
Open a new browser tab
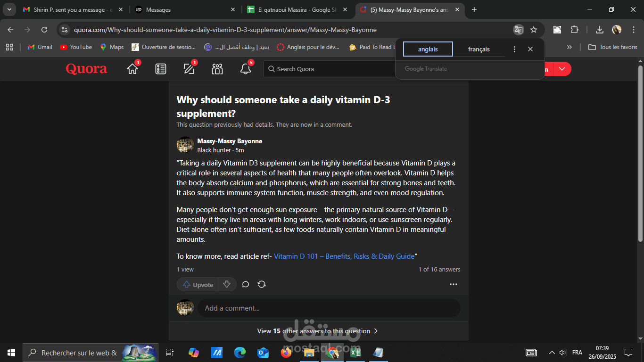click(474, 9)
